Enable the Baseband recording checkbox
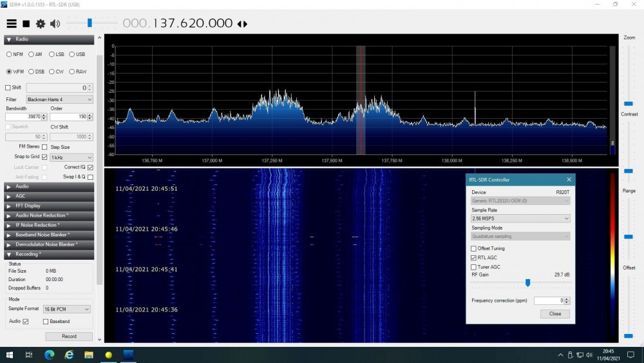The image size is (644, 363). point(46,322)
